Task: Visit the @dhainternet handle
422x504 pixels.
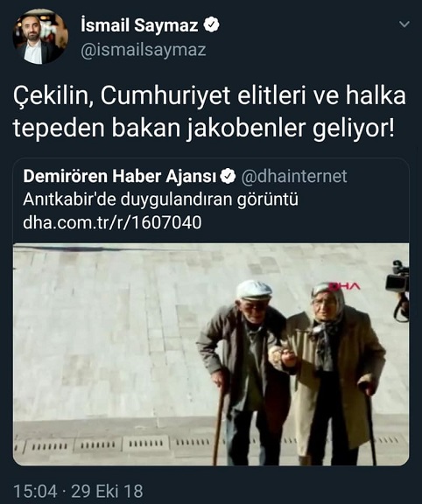Action: click(x=294, y=176)
